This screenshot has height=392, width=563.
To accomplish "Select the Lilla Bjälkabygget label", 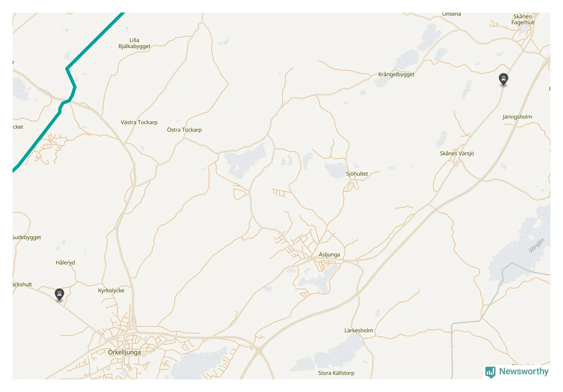I will pyautogui.click(x=134, y=43).
